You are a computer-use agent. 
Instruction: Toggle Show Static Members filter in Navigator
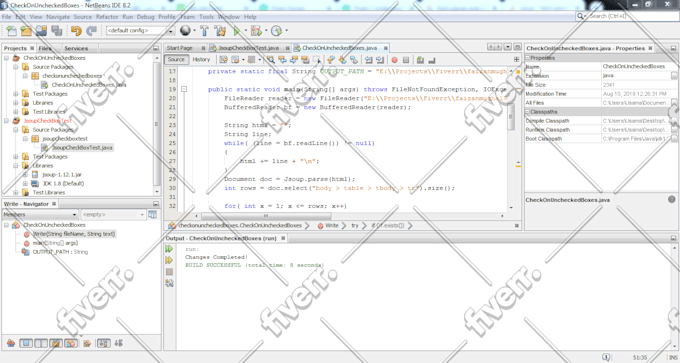tap(41, 343)
